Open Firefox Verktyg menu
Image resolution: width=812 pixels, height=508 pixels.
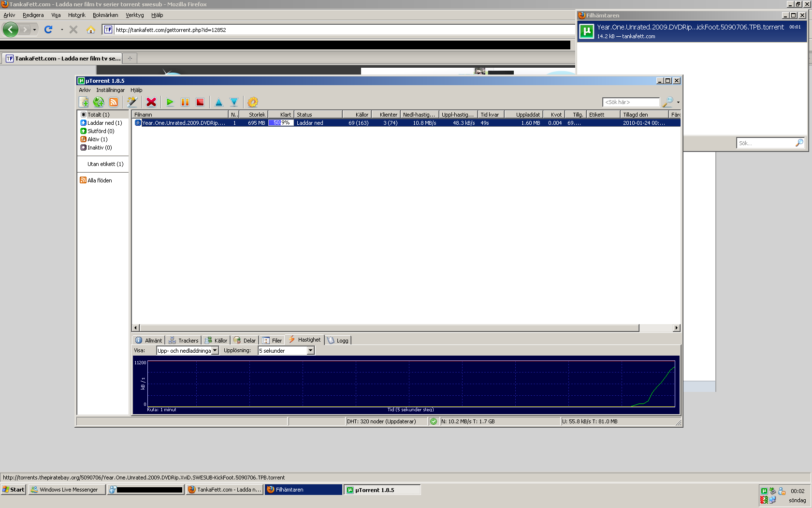pos(135,15)
